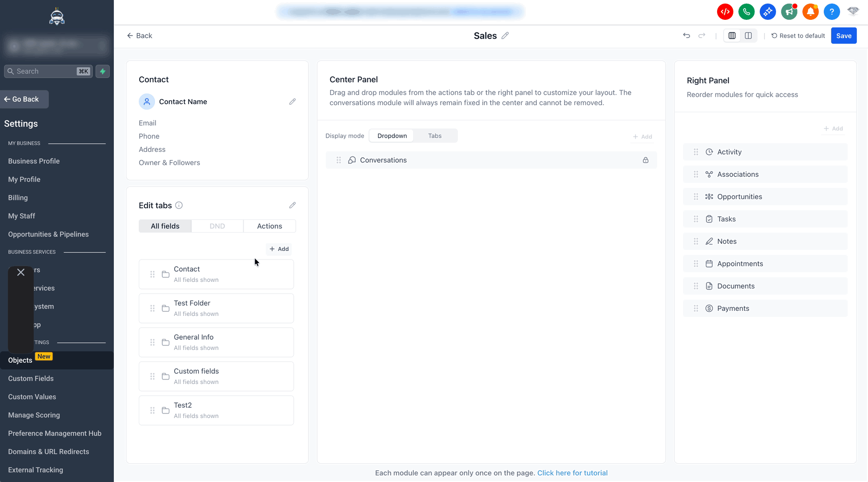Open the green phone dialer icon

[x=746, y=12]
